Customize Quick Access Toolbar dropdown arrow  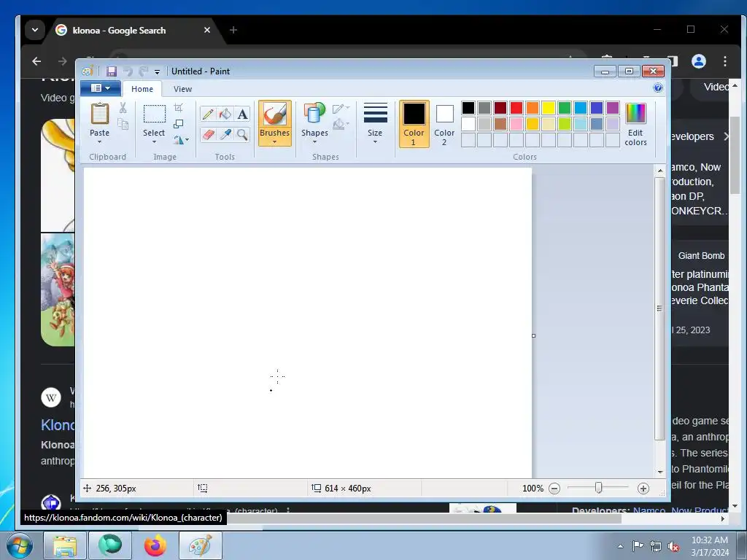click(x=157, y=72)
